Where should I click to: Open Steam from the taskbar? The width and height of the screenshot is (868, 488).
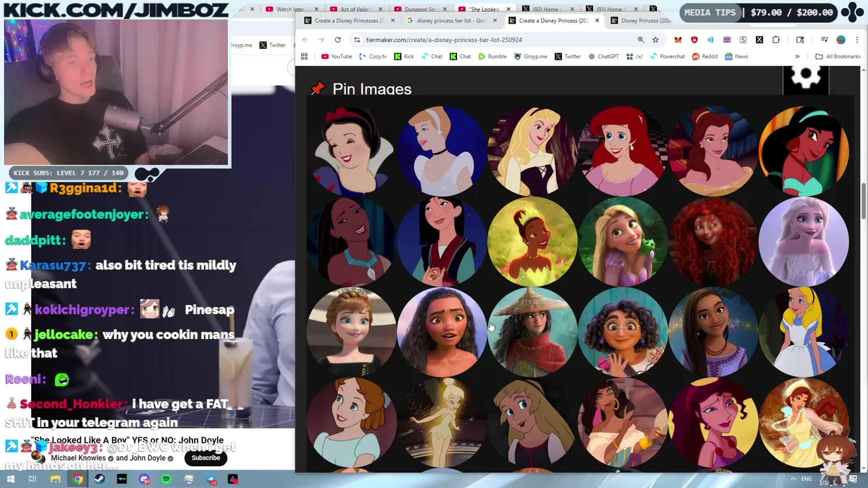[x=100, y=479]
